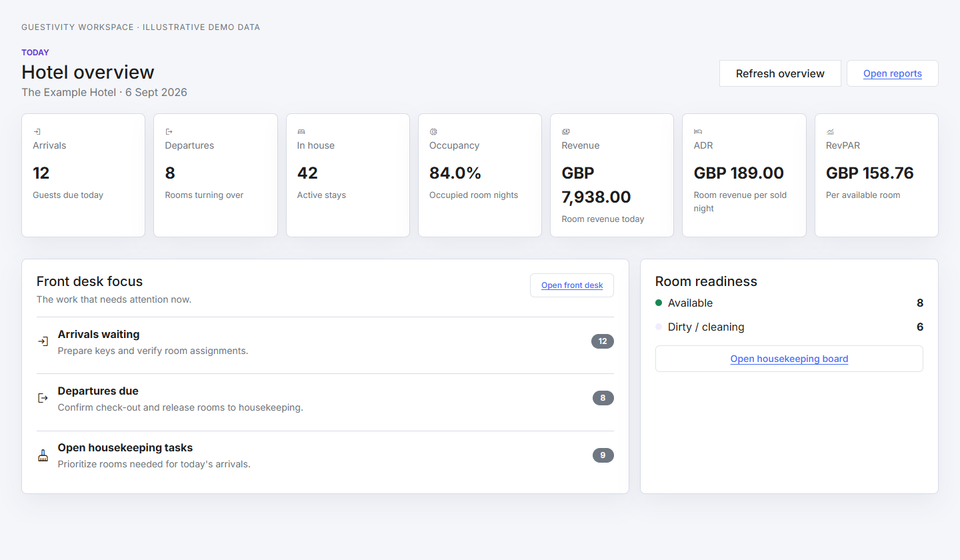Click the Arrivals card icon
Image resolution: width=960 pixels, height=560 pixels.
37,132
